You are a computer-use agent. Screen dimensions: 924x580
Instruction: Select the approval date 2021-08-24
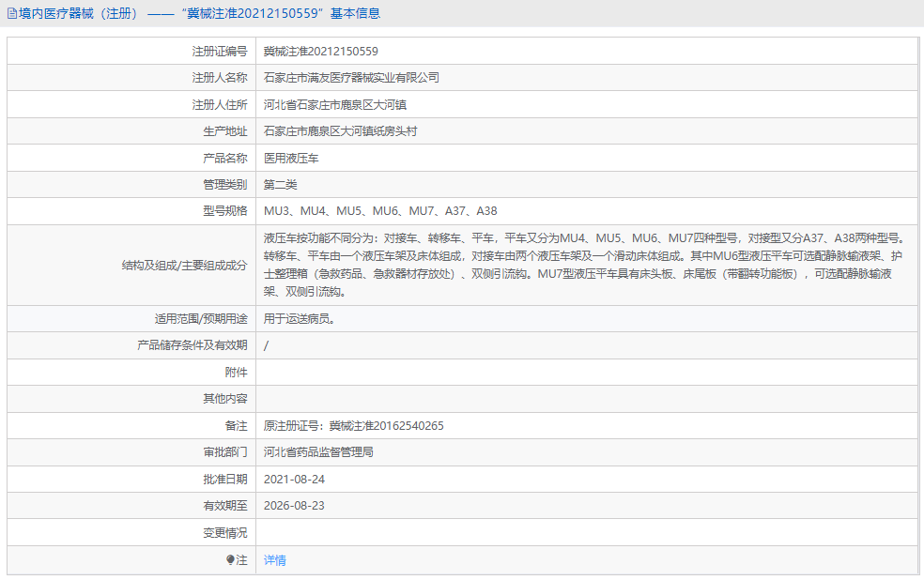point(294,480)
